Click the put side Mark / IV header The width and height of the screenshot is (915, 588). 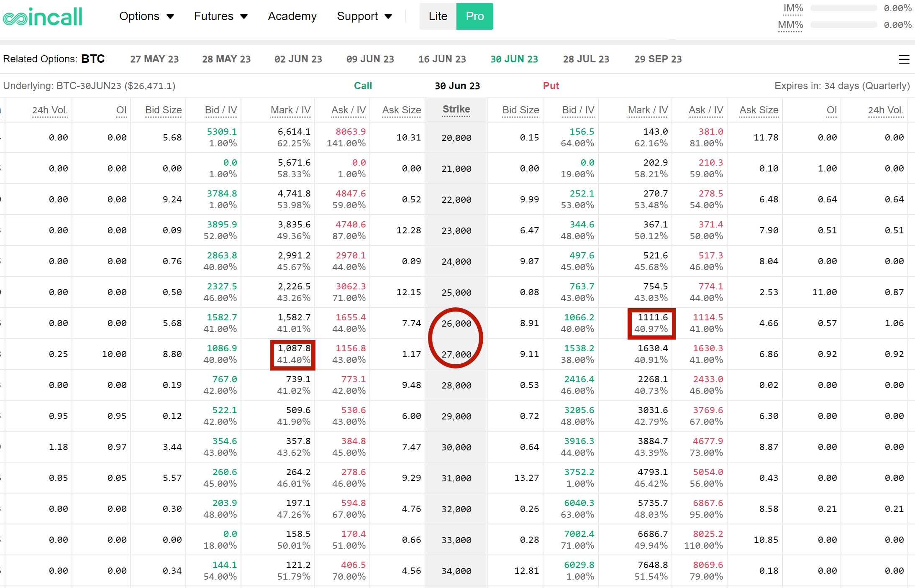[x=648, y=110]
